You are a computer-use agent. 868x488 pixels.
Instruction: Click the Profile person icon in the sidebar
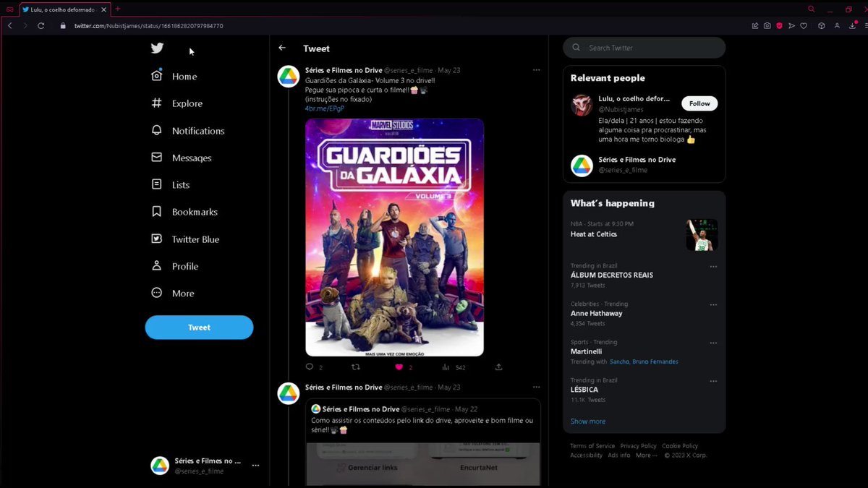click(156, 266)
